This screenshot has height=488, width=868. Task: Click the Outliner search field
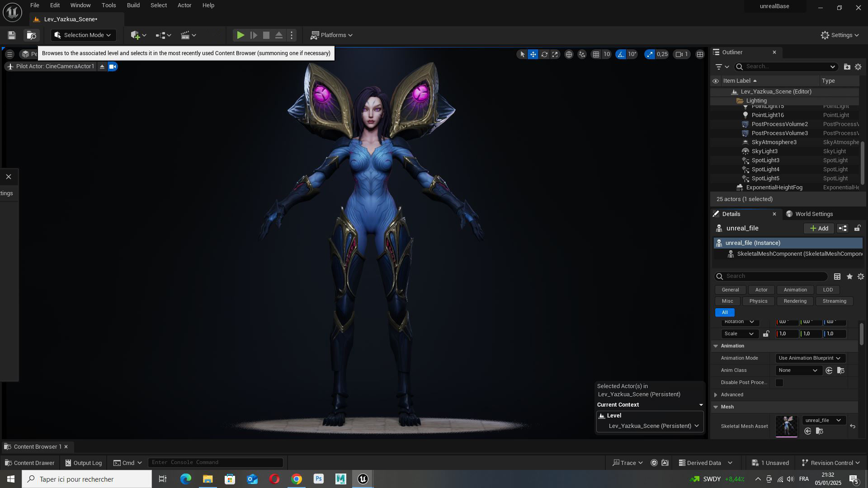coord(786,67)
